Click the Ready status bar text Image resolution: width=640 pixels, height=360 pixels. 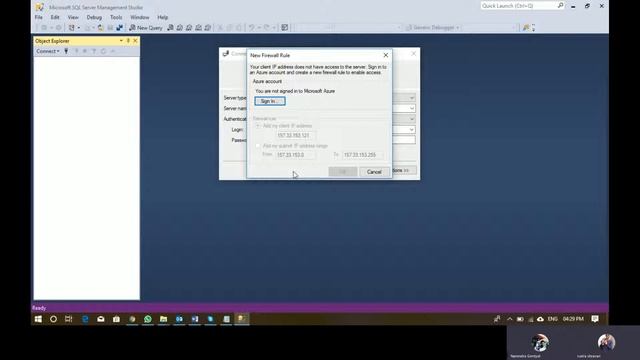(x=39, y=308)
